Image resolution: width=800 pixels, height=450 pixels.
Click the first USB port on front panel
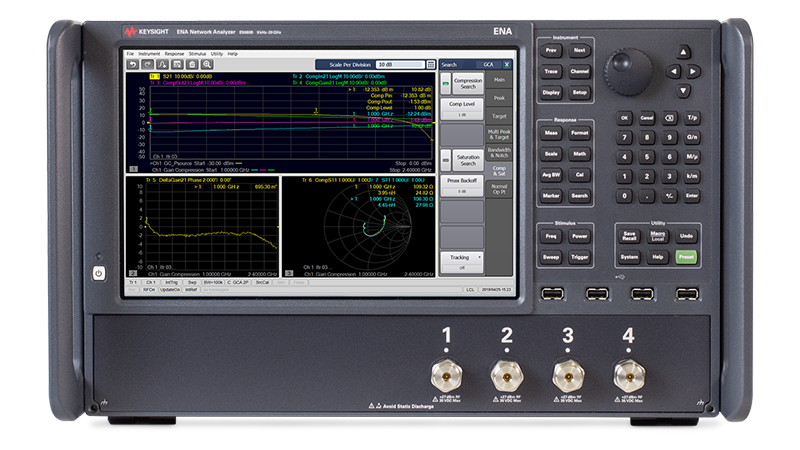coord(552,294)
